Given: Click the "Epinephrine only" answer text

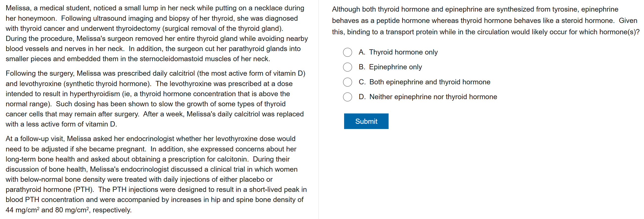Looking at the screenshot, I should 395,67.
